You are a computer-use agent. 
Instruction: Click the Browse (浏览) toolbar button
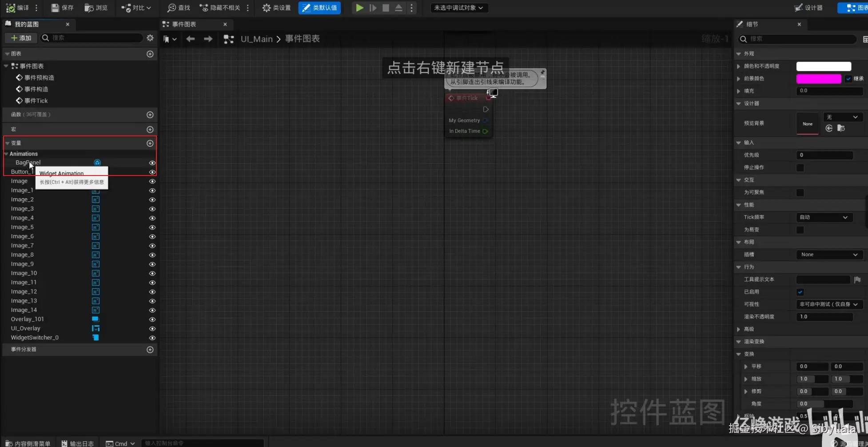coord(96,8)
